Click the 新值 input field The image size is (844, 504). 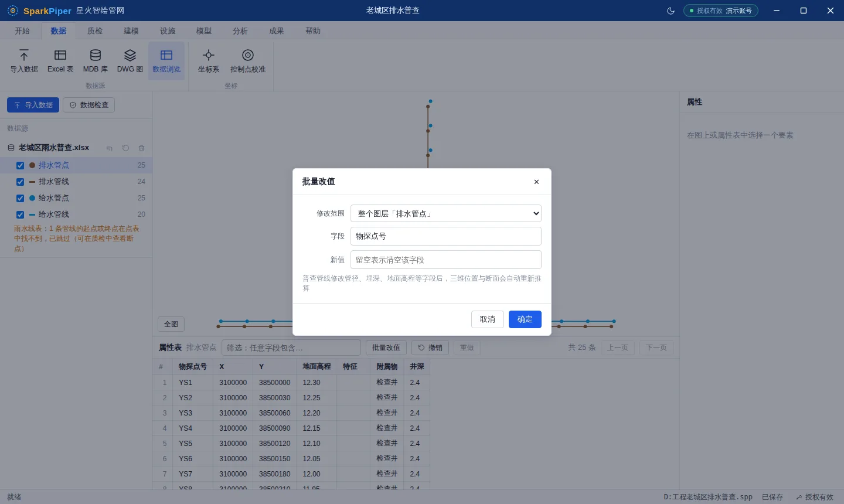[x=446, y=260]
